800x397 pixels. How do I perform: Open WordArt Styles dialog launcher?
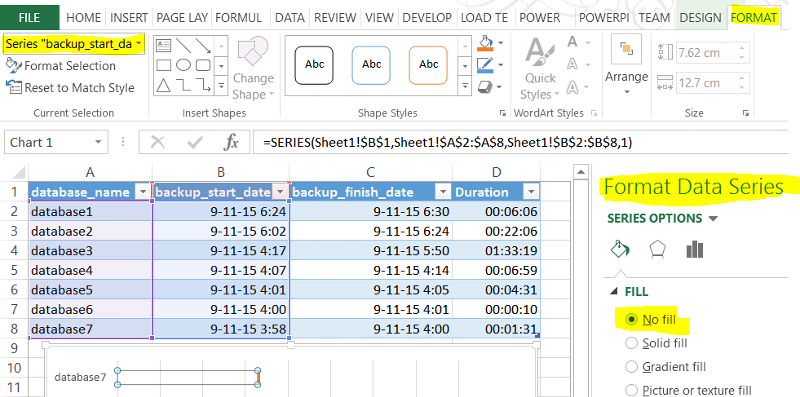point(593,113)
